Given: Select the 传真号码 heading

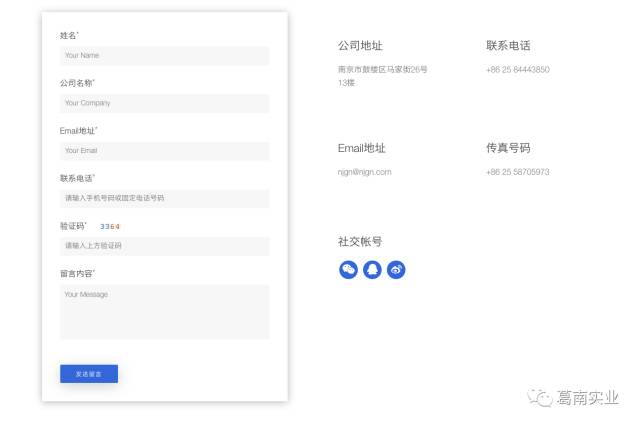Looking at the screenshot, I should click(508, 148).
